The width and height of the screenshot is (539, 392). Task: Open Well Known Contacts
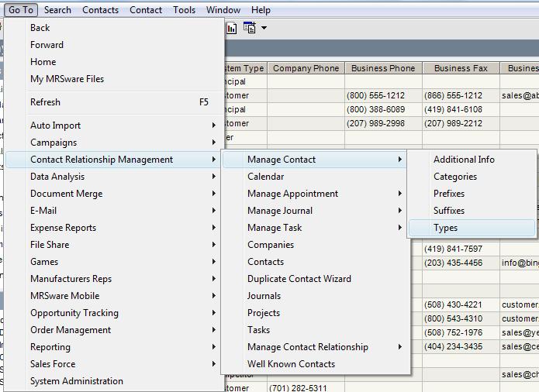pyautogui.click(x=315, y=364)
